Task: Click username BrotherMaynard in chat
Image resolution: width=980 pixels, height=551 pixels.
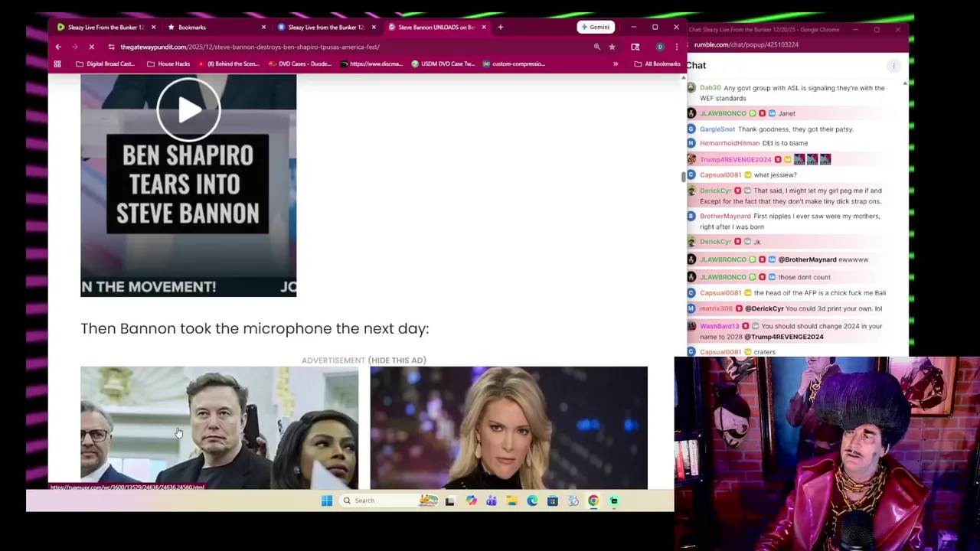Action: click(725, 217)
